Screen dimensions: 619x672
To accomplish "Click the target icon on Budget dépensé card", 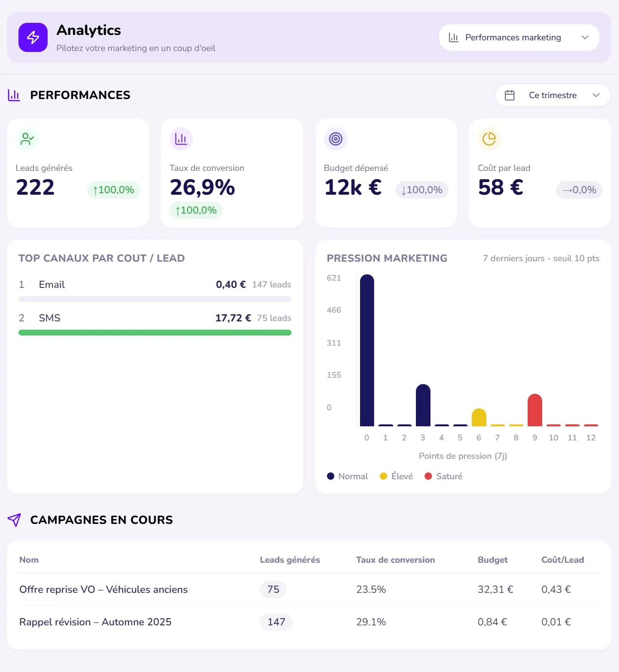I will tap(336, 139).
